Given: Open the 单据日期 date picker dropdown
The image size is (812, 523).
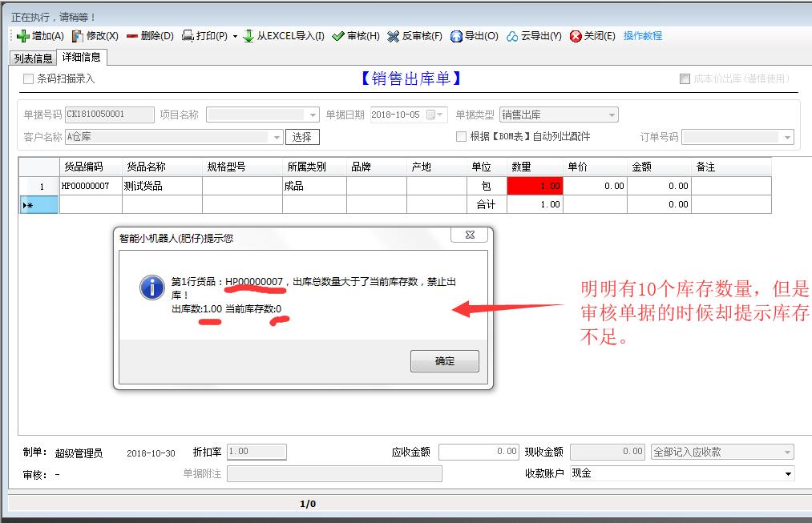Looking at the screenshot, I should 441,115.
